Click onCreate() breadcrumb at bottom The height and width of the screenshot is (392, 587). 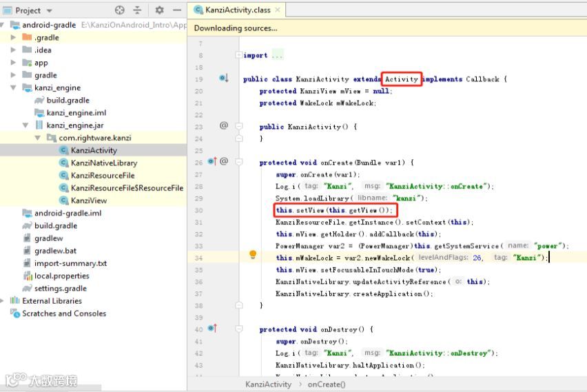pos(327,384)
